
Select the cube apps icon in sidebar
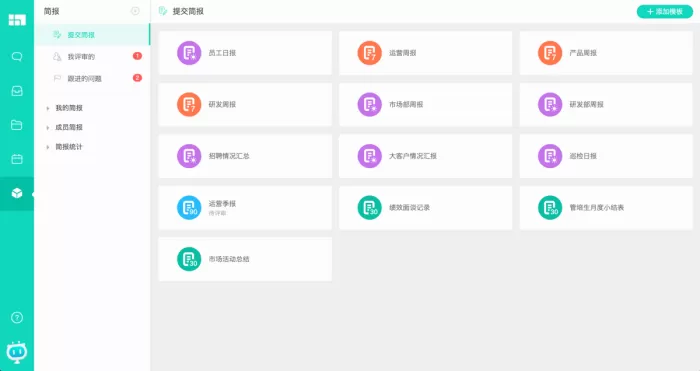[17, 193]
